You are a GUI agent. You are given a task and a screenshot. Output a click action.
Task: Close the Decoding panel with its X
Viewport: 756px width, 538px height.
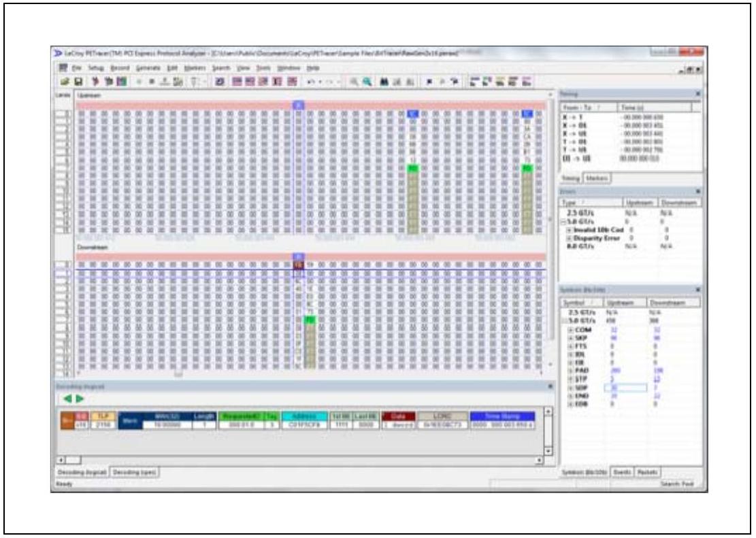click(x=550, y=386)
